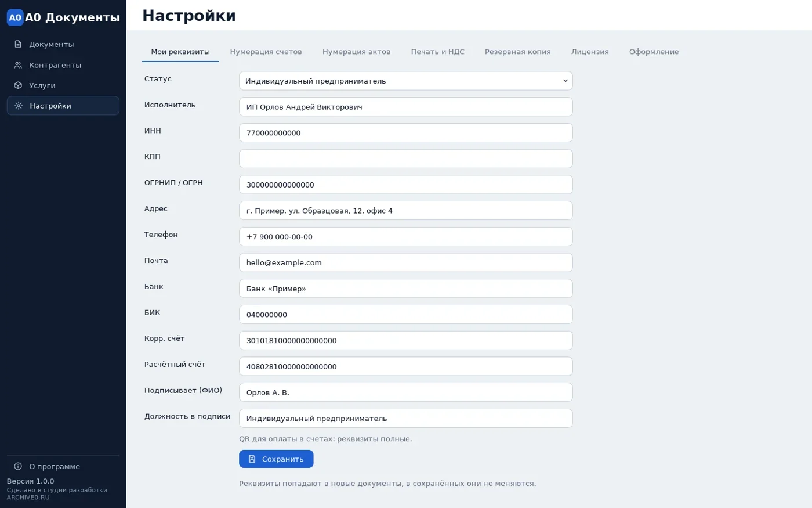This screenshot has width=812, height=508.
Task: Click the Версия 1.0.0 text
Action: (30, 481)
